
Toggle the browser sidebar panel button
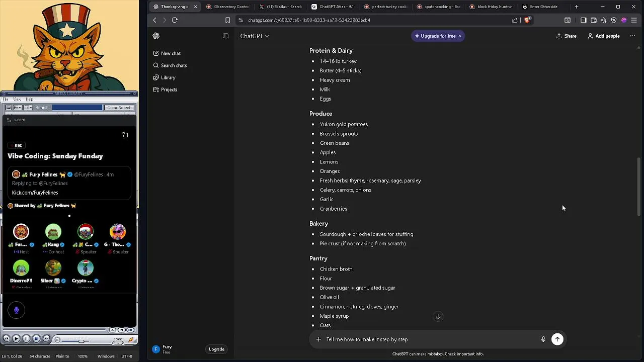click(x=583, y=20)
